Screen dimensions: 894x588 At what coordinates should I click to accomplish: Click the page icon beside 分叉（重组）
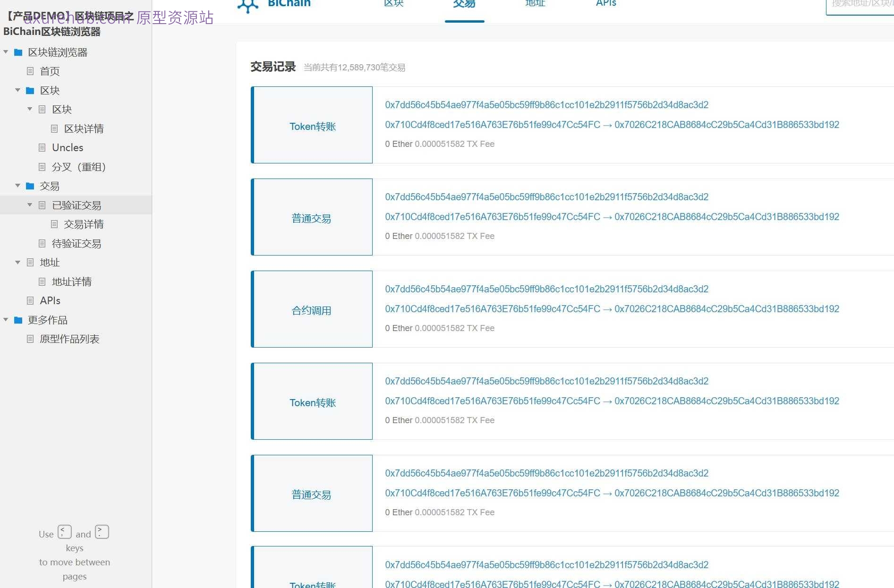coord(42,167)
